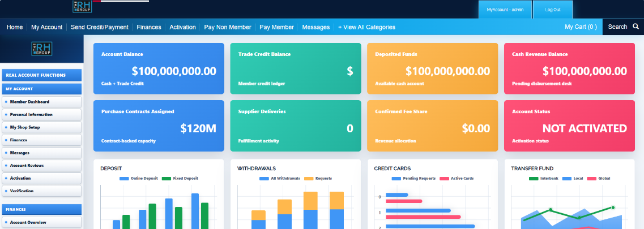Click the Account Status NOT ACTIVATED card
This screenshot has height=229, width=644.
coord(569,126)
